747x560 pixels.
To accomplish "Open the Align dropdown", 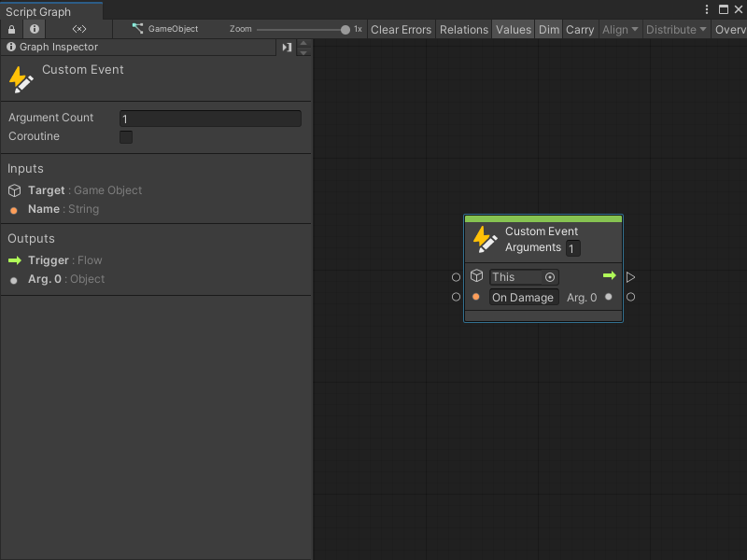I will 619,29.
